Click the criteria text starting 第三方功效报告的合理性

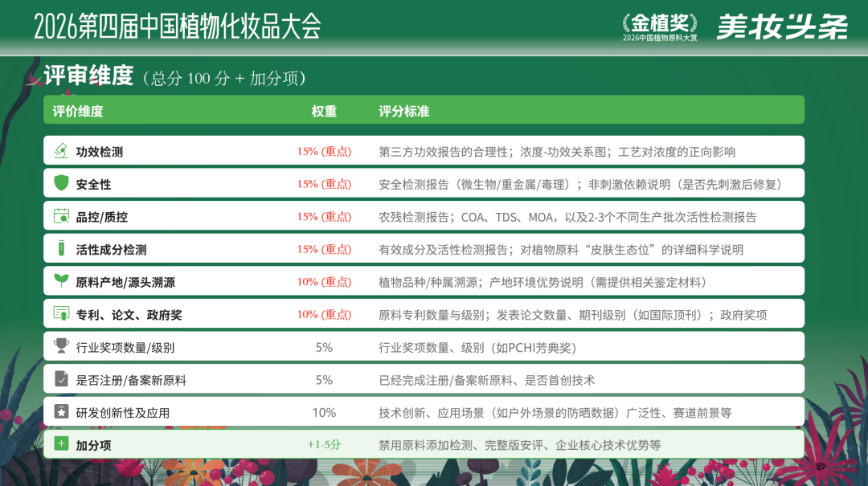point(557,152)
